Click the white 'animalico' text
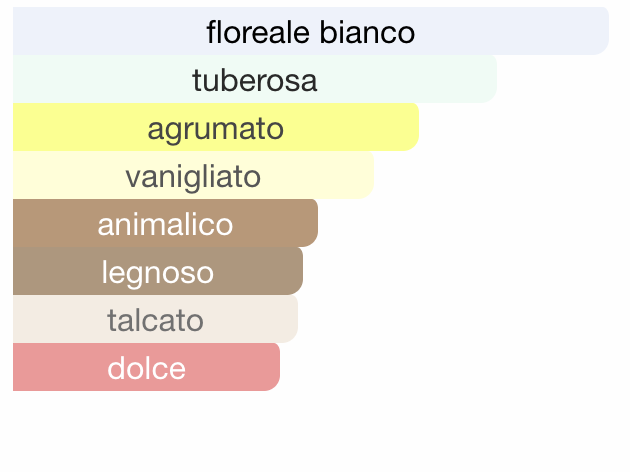This screenshot has height=472, width=630. pyautogui.click(x=165, y=224)
